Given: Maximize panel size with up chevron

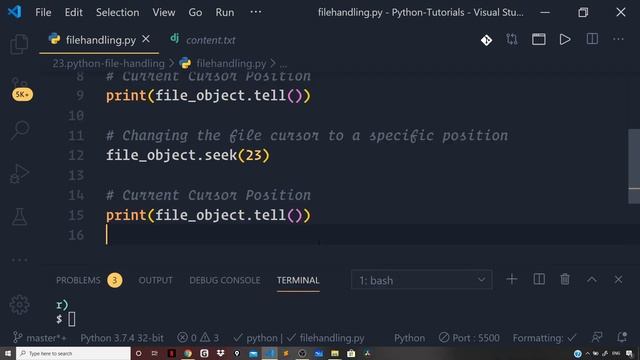Looking at the screenshot, I should [592, 280].
